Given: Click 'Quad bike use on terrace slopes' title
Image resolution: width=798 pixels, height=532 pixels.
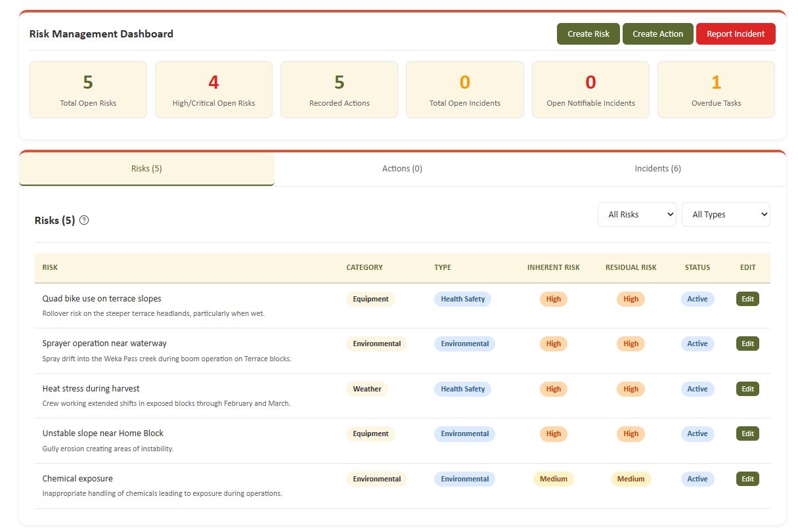Looking at the screenshot, I should coord(102,298).
